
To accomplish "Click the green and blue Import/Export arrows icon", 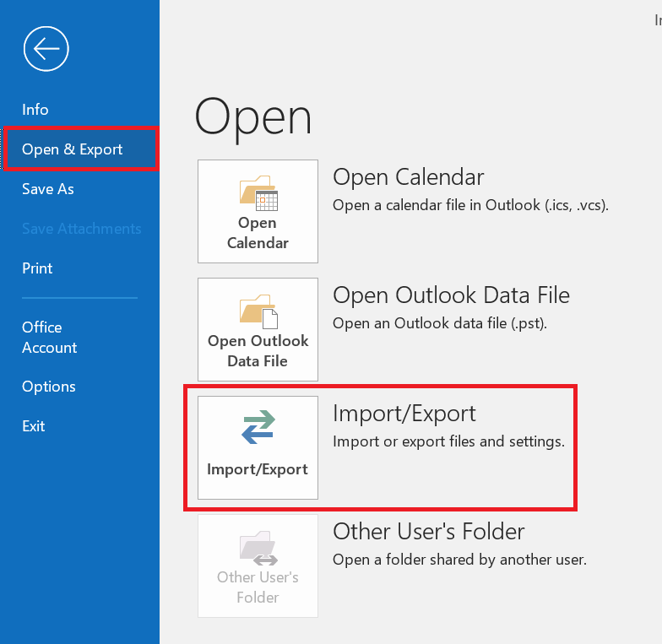I will (258, 428).
